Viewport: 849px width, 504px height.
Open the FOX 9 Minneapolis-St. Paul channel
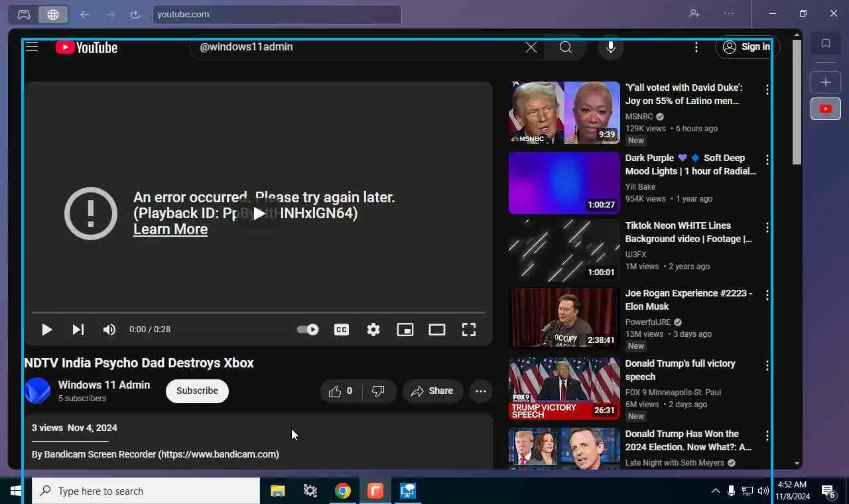[673, 393]
